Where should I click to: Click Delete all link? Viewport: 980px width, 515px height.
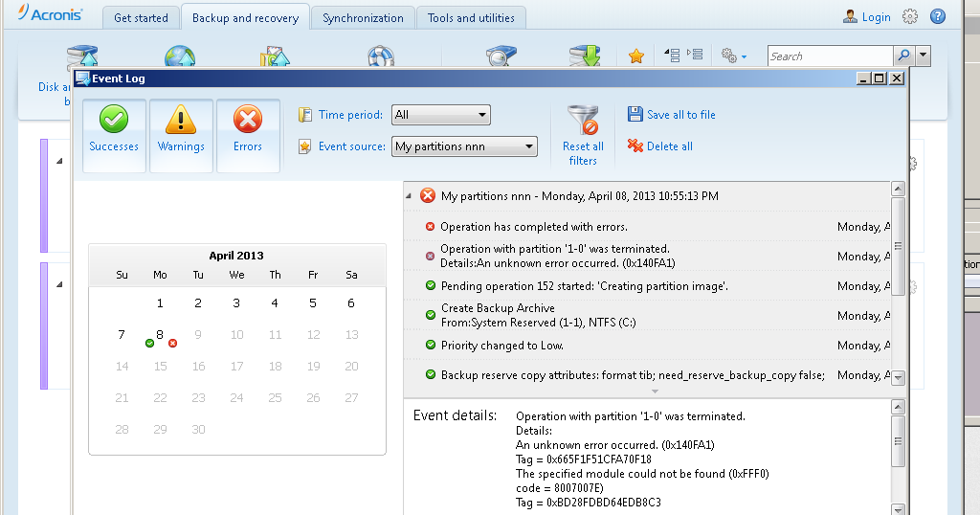point(669,146)
